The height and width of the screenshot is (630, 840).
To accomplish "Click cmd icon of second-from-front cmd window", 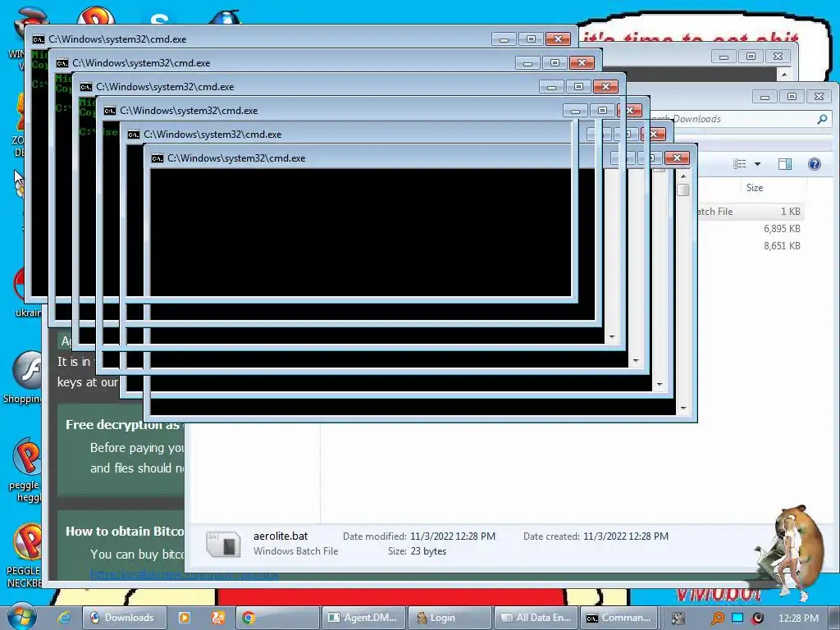I will (x=134, y=135).
